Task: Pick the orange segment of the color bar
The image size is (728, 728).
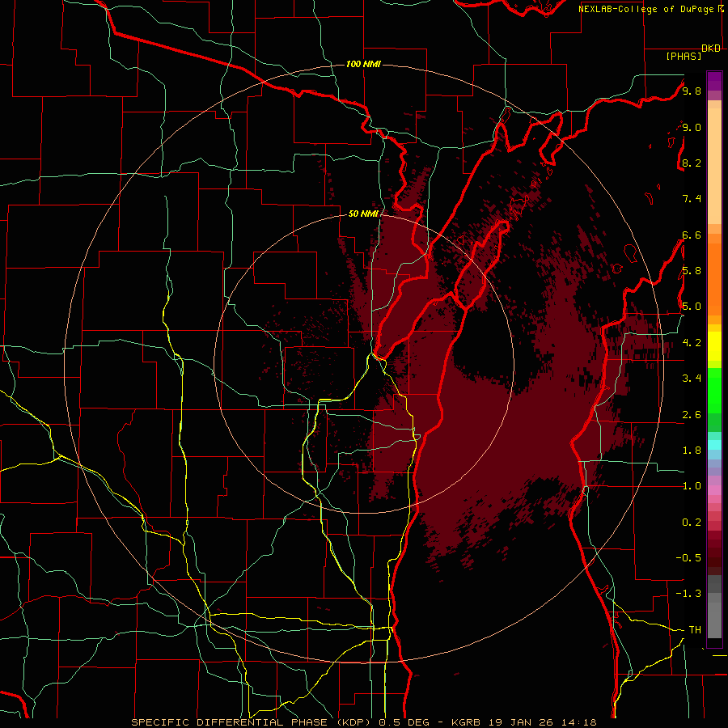Action: point(714,280)
